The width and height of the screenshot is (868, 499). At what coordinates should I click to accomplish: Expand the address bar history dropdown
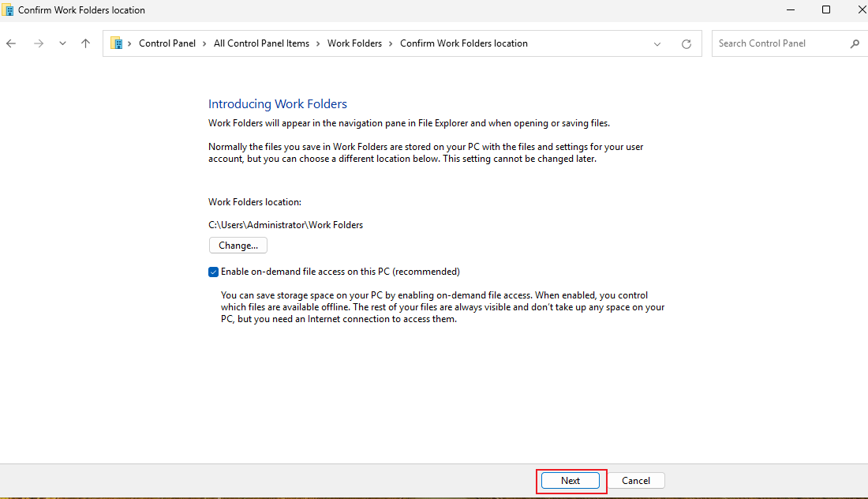[x=657, y=43]
